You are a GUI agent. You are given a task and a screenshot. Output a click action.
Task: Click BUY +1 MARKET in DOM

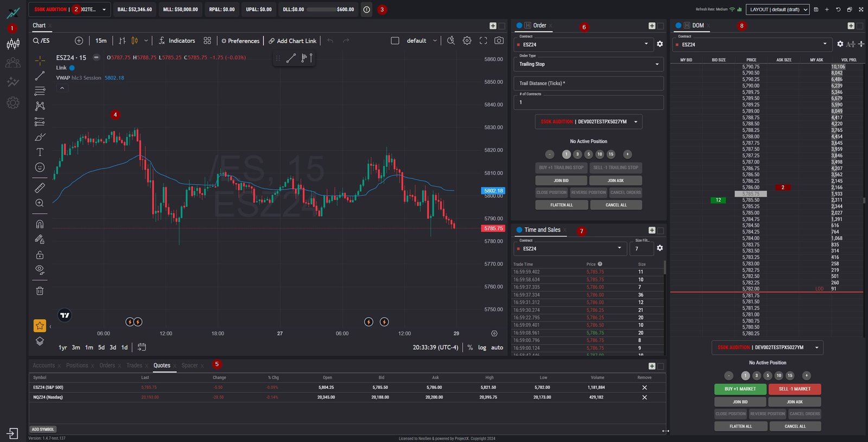(741, 389)
